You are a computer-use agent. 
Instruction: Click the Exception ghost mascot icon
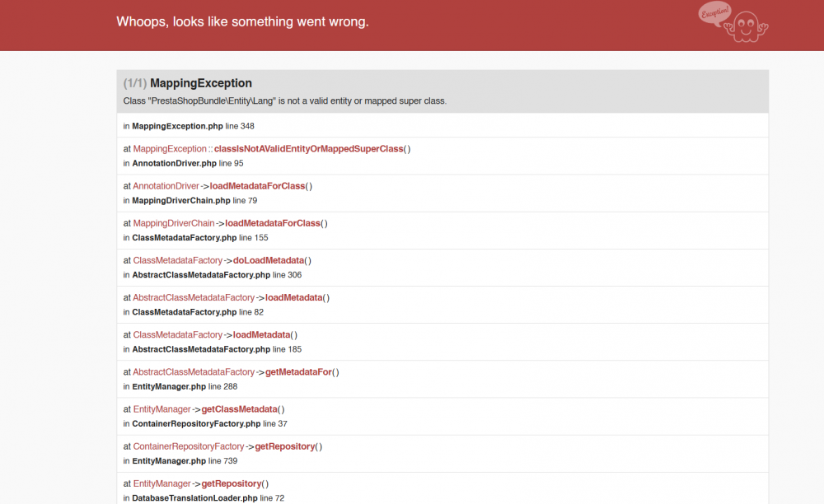[x=733, y=22]
